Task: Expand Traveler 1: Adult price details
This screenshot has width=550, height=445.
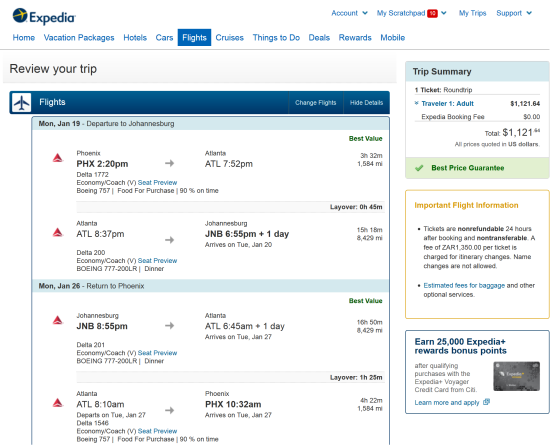Action: coord(444,103)
